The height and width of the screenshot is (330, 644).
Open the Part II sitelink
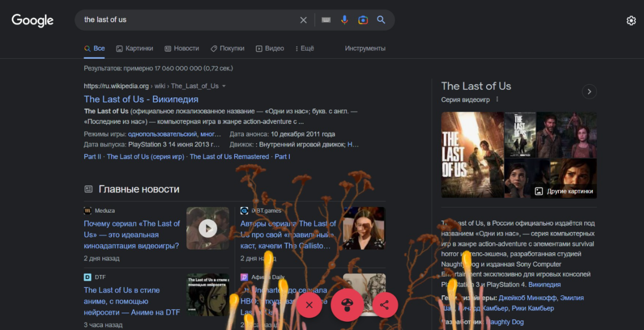click(x=92, y=157)
